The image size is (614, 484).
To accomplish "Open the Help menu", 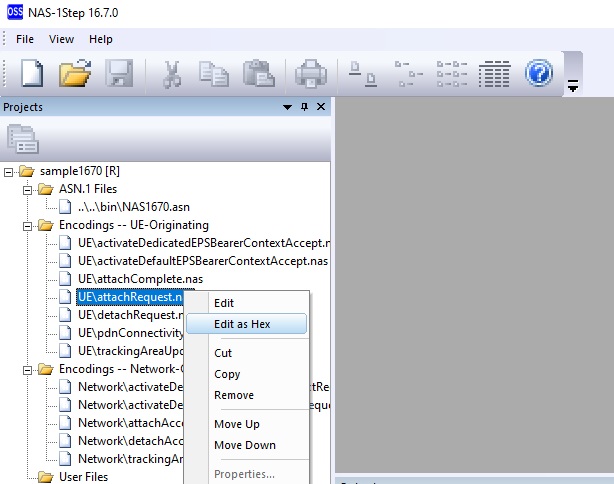I will click(101, 39).
